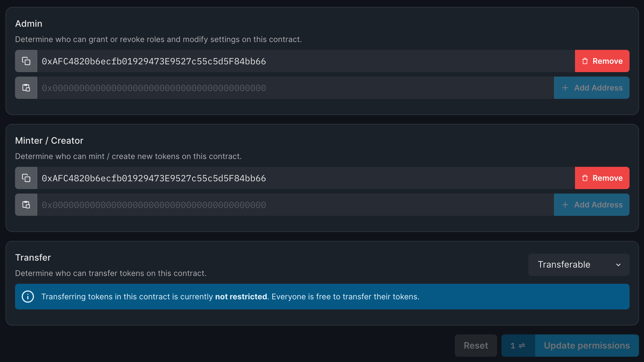Click the chevron on the Transferable selector

619,265
